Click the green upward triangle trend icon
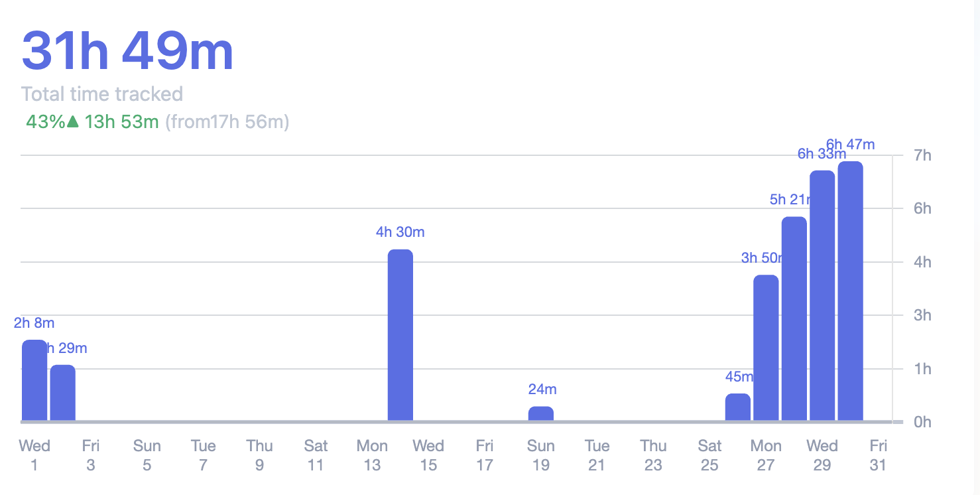980x495 pixels. (x=73, y=122)
